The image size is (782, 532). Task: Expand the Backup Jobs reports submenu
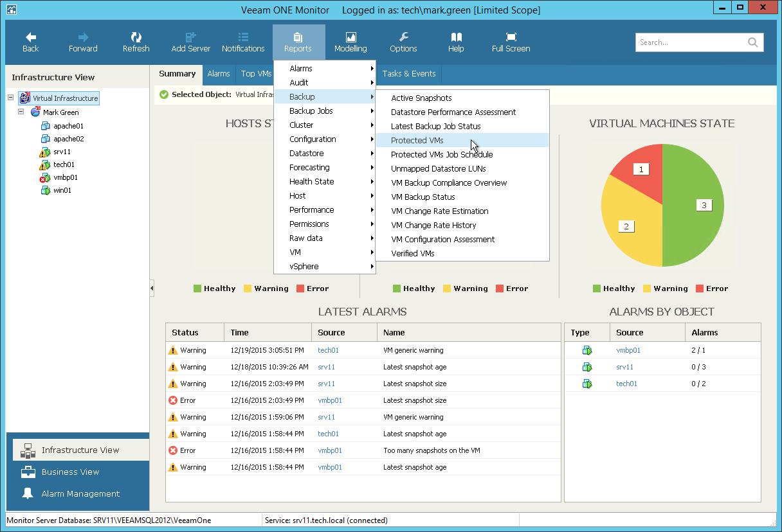[325, 111]
